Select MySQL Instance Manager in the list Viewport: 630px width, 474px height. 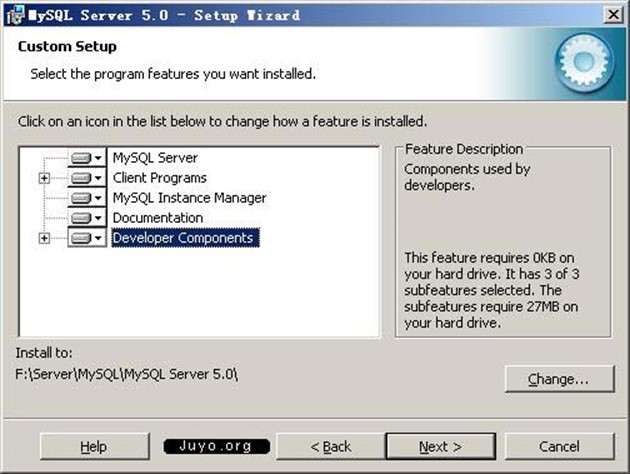click(189, 198)
